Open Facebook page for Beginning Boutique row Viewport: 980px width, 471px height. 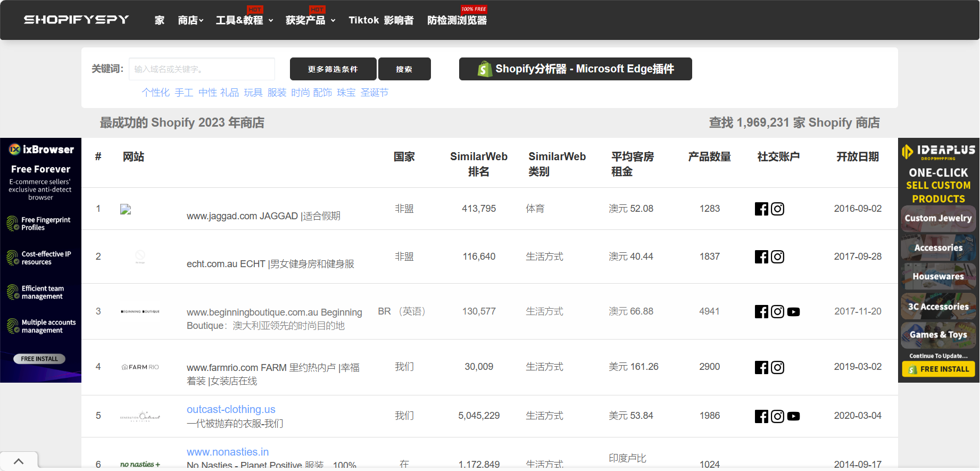pyautogui.click(x=761, y=312)
